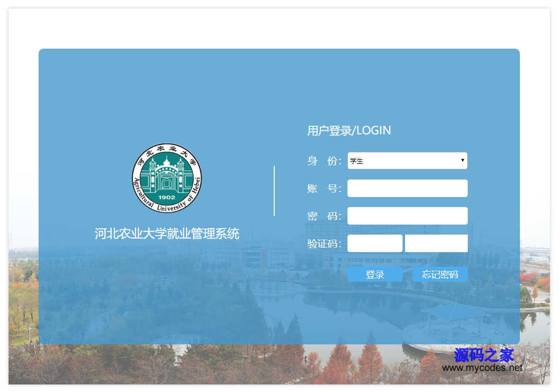Screen dimensions: 559x392
Task: Click the 账号: label text
Action: (324, 188)
